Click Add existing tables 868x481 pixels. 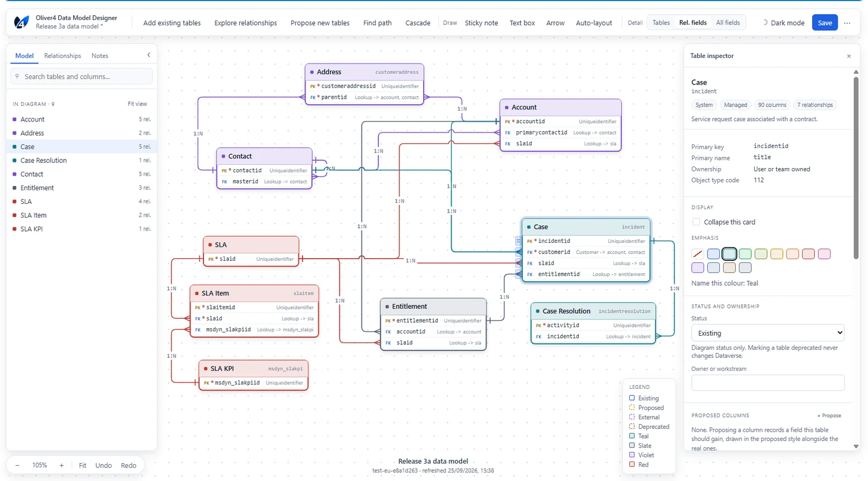point(172,23)
